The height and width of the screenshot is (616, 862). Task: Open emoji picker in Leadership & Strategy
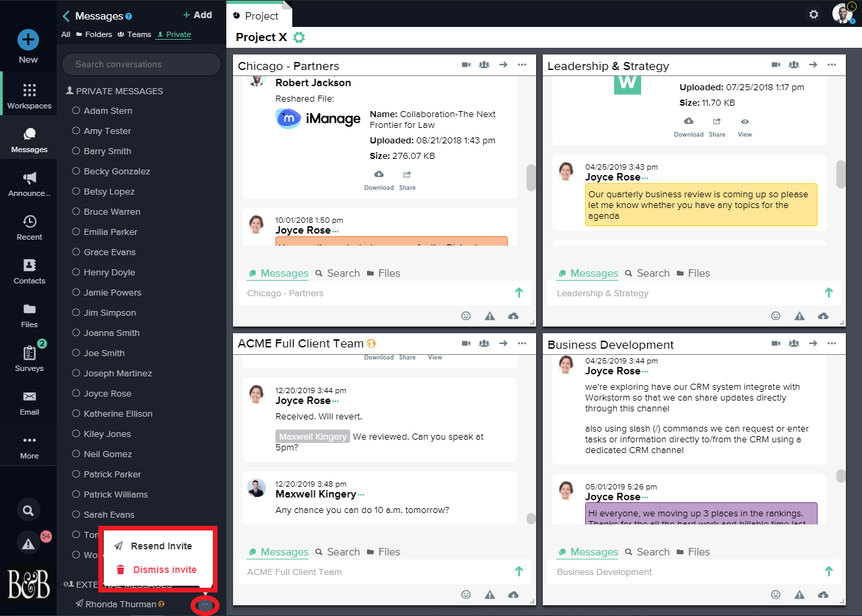(775, 316)
